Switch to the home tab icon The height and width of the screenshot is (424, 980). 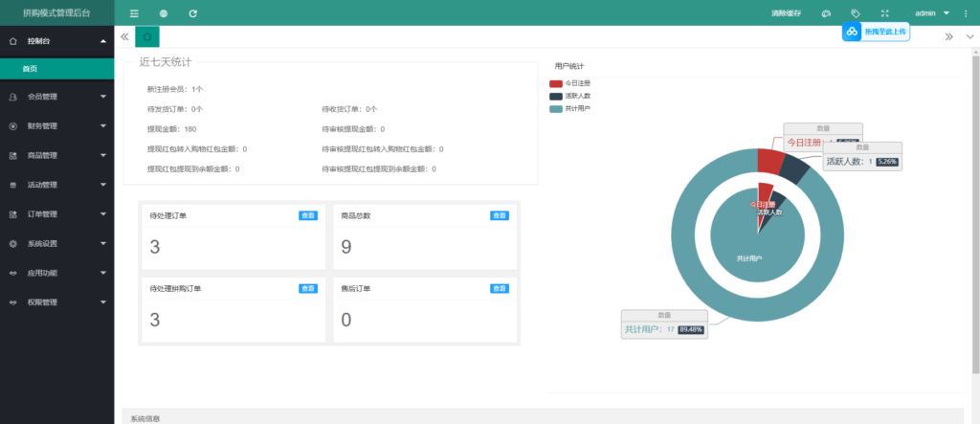coord(147,36)
